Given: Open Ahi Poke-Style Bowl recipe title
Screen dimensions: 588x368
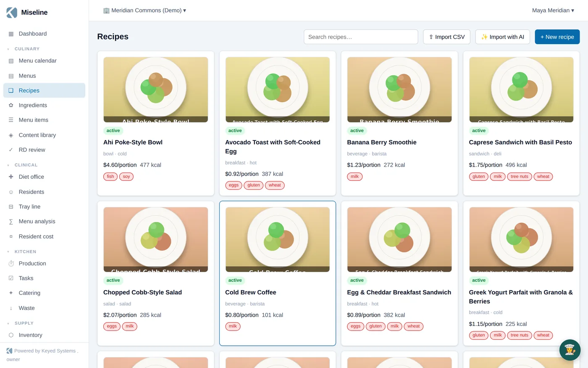Looking at the screenshot, I should coord(133,142).
